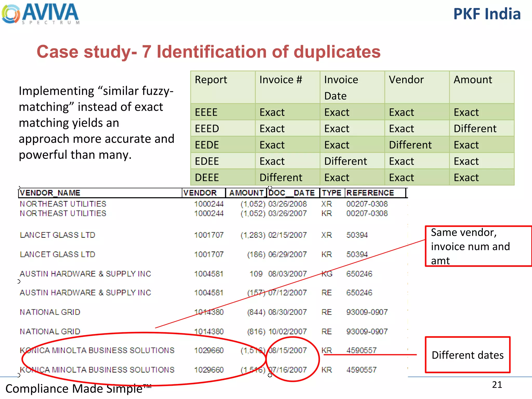Click 'Different' in the EEDE Vendor cell
The height and width of the screenshot is (399, 532).
(x=410, y=145)
